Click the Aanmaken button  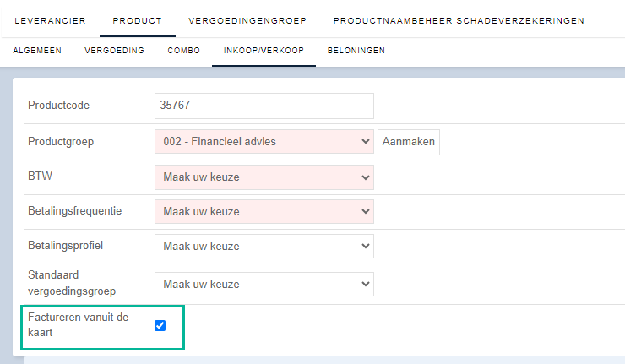click(x=409, y=142)
